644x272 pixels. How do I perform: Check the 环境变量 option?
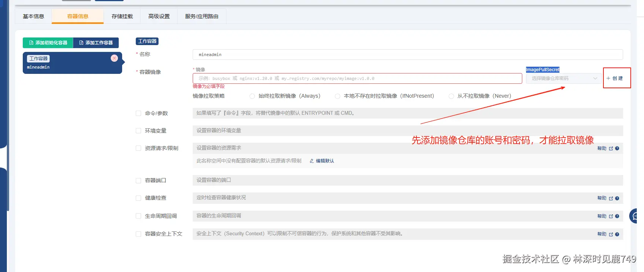pyautogui.click(x=138, y=131)
